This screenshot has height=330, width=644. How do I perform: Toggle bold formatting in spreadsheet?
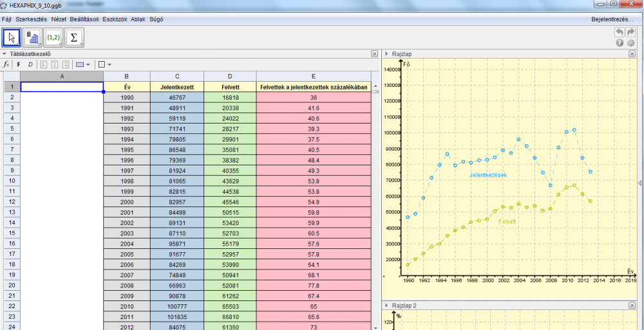pos(19,64)
